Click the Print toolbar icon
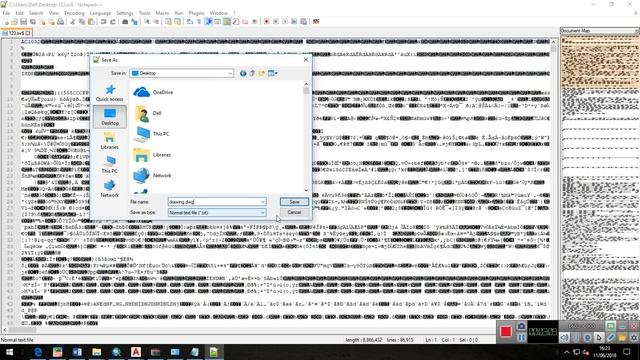This screenshot has height=360, width=640. 60,22
